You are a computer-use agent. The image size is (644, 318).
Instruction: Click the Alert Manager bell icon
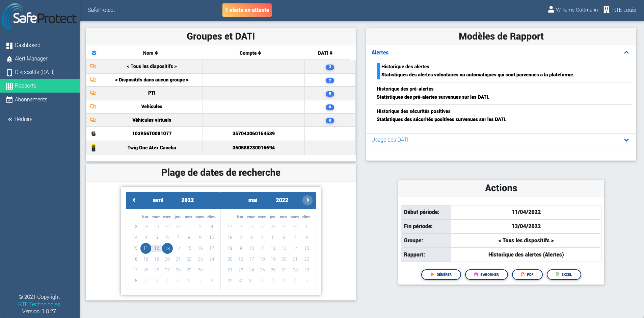(9, 59)
